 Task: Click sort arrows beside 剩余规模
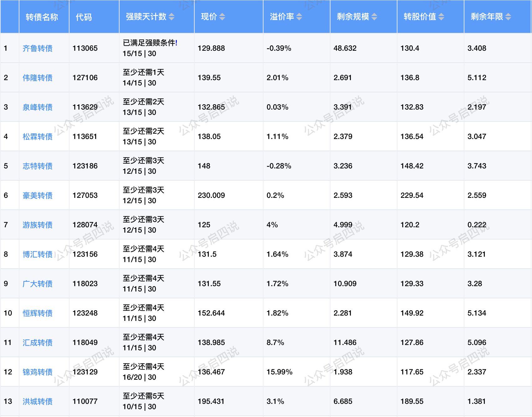click(374, 17)
